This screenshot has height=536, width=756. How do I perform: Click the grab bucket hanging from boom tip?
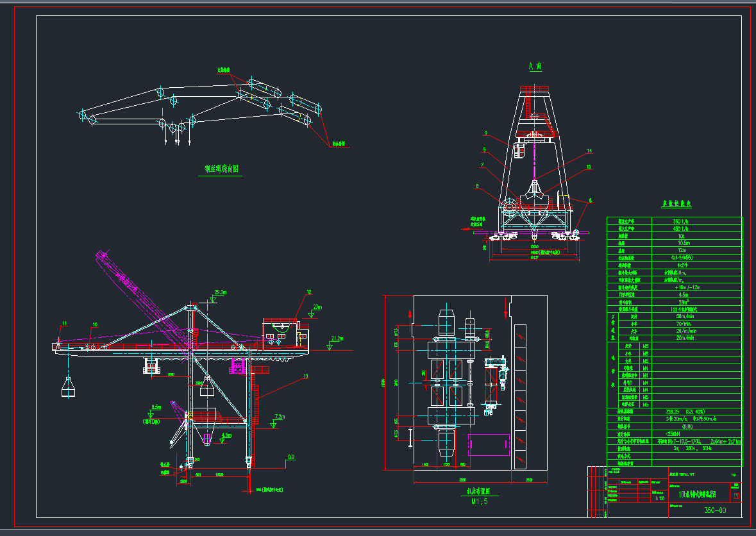[67, 387]
